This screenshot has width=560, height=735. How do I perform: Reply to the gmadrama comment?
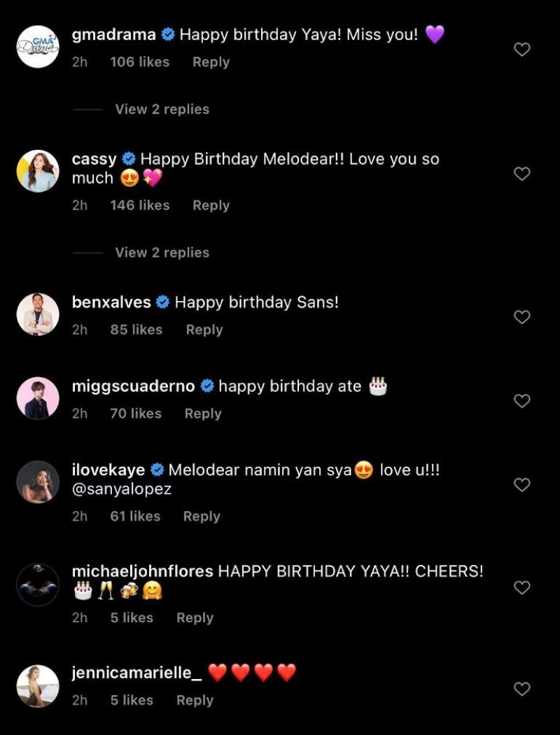211,62
